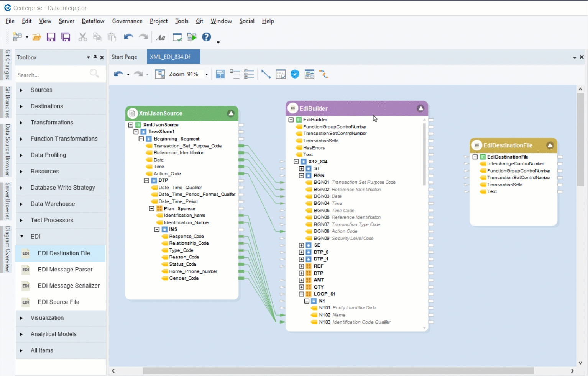The image size is (588, 376).
Task: Select the link line tool icon
Action: [x=266, y=74]
